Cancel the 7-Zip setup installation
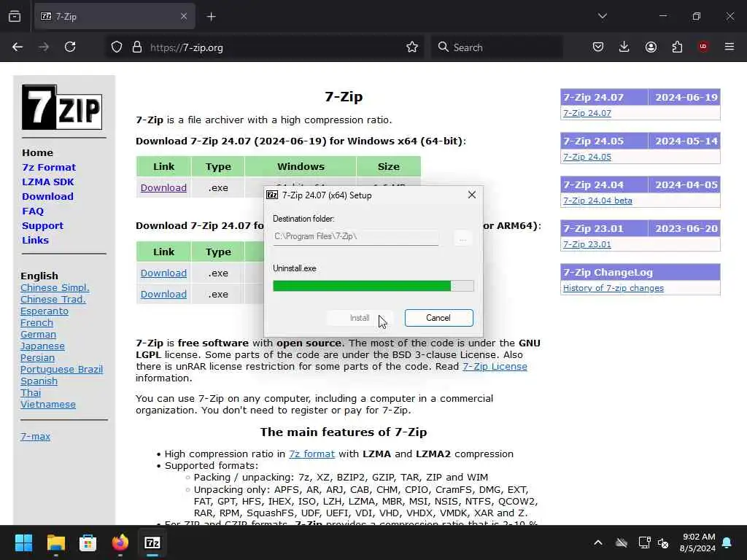This screenshot has width=747, height=560. [438, 318]
